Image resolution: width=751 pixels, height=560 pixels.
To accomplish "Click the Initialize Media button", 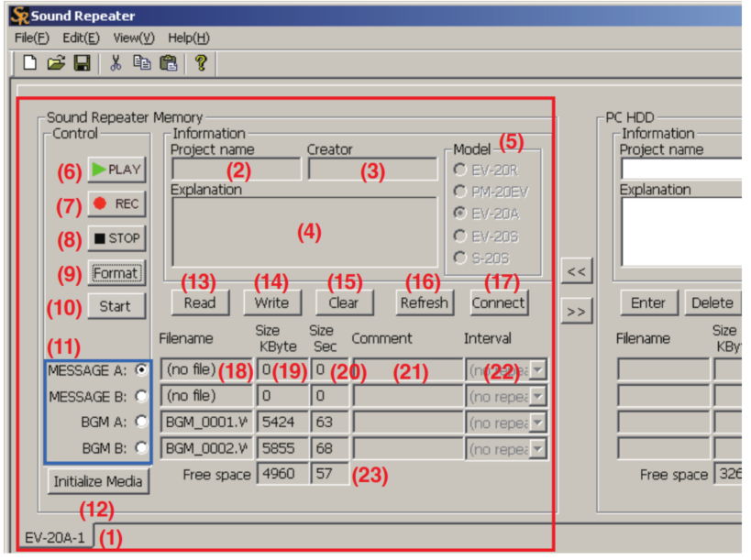I will [x=98, y=481].
